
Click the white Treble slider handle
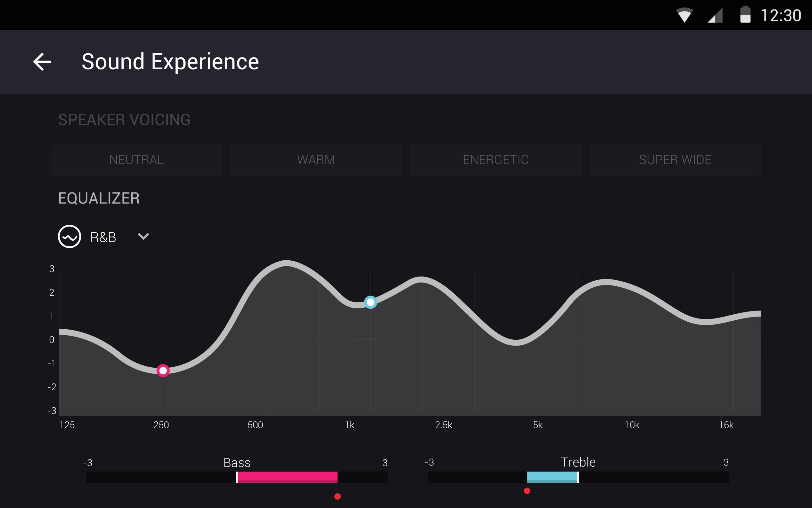(x=578, y=478)
